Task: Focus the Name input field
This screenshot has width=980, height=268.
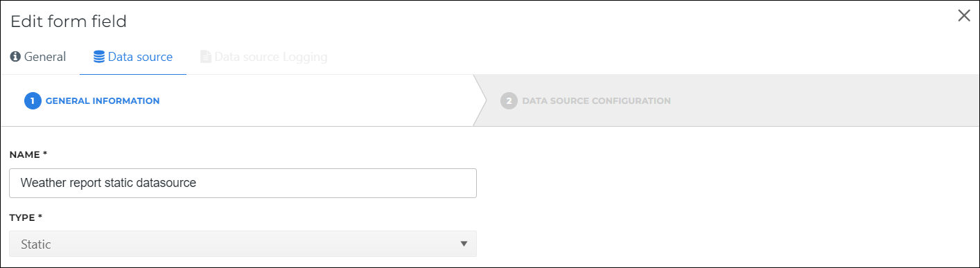Action: click(243, 184)
